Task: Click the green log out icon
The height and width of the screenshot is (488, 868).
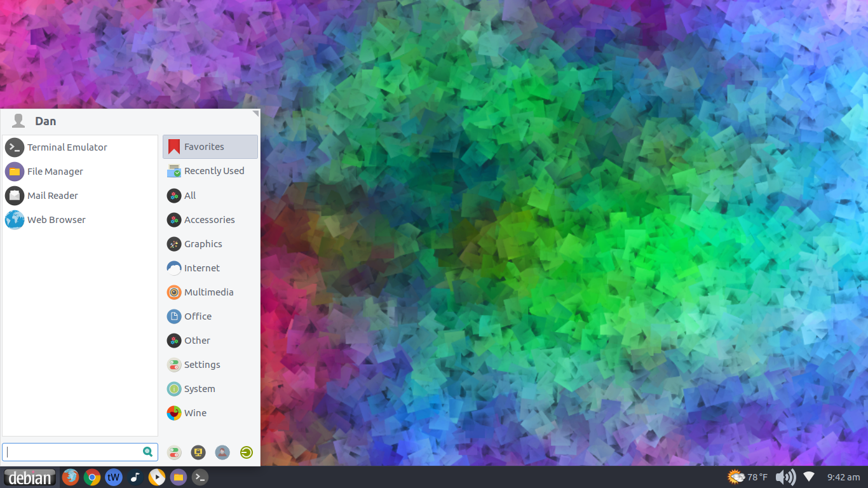Action: click(x=247, y=452)
